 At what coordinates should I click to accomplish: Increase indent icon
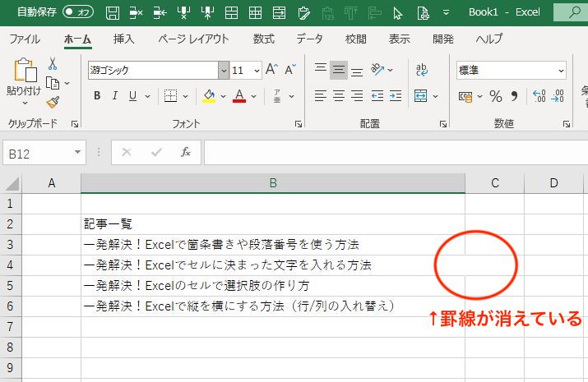[x=396, y=96]
